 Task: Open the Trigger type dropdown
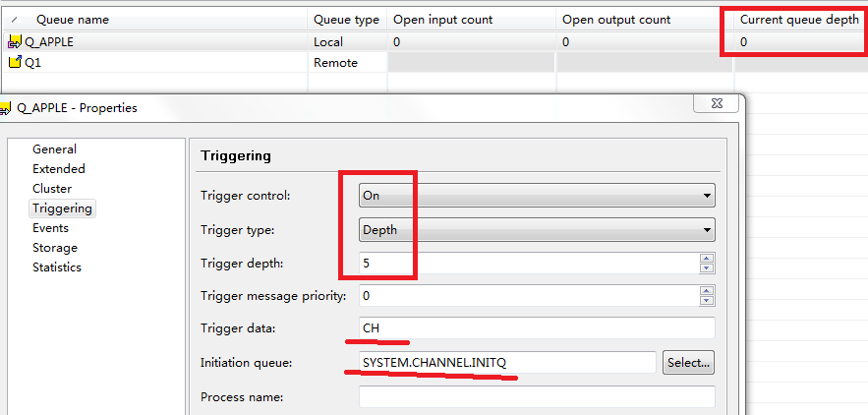pos(707,230)
